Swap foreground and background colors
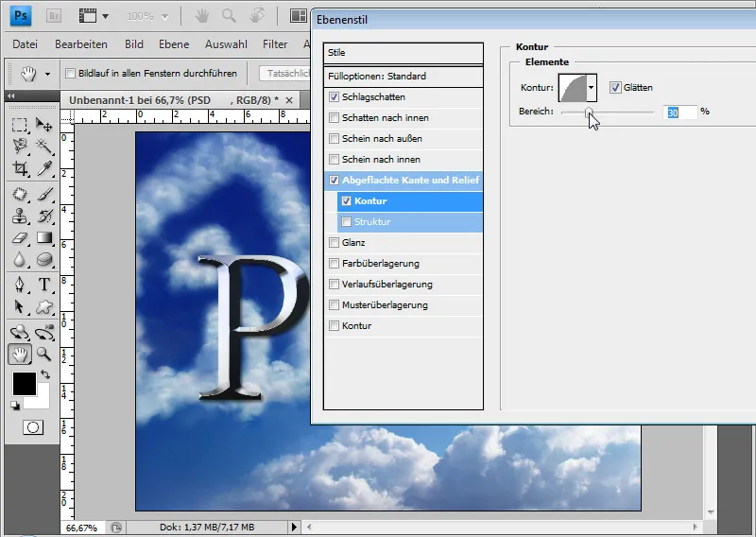756x537 pixels. pos(45,374)
